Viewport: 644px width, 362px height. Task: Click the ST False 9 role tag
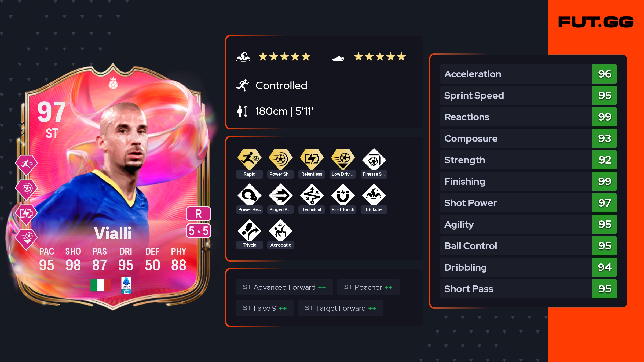[x=265, y=308]
